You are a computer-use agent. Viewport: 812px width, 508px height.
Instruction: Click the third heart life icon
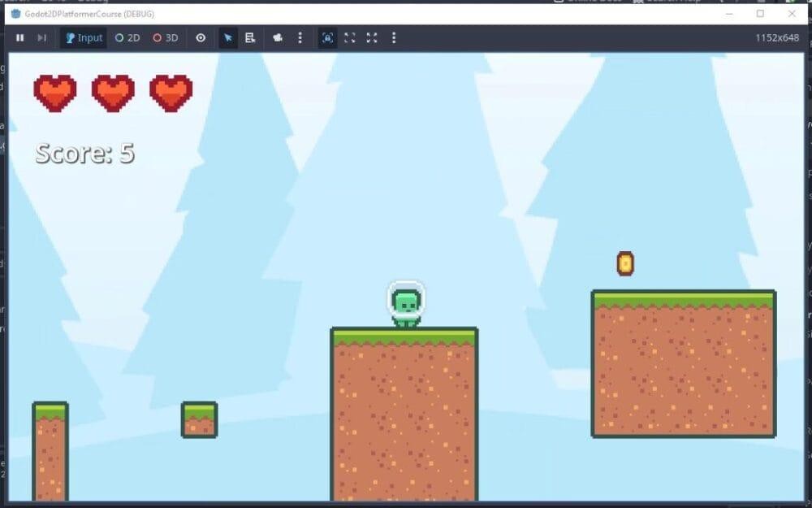point(171,93)
